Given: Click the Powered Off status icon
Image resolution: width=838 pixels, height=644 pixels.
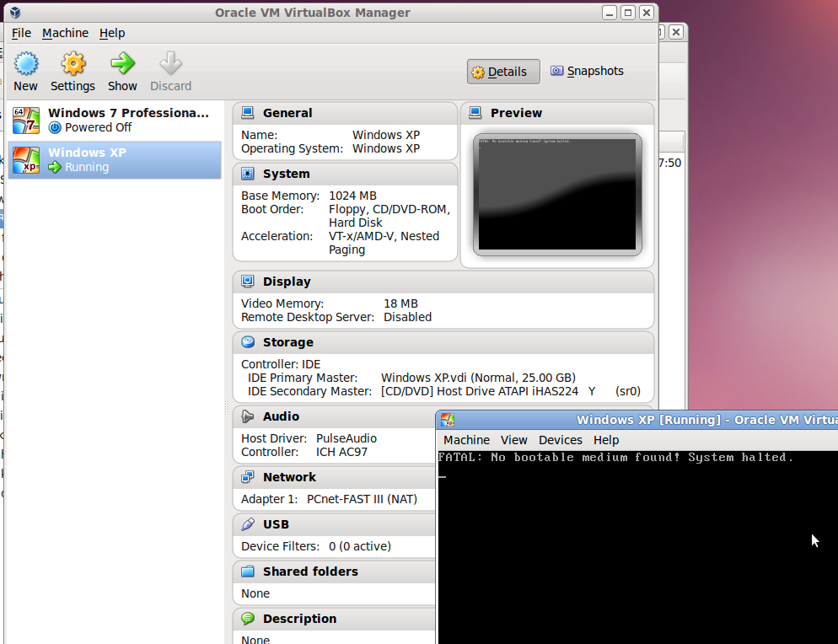Looking at the screenshot, I should coord(55,127).
